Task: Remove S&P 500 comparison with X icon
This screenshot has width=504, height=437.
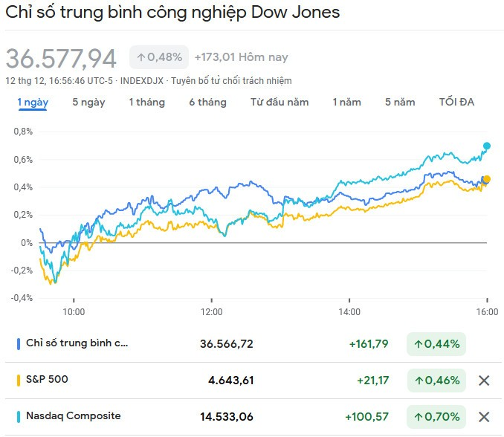Action: [x=483, y=381]
